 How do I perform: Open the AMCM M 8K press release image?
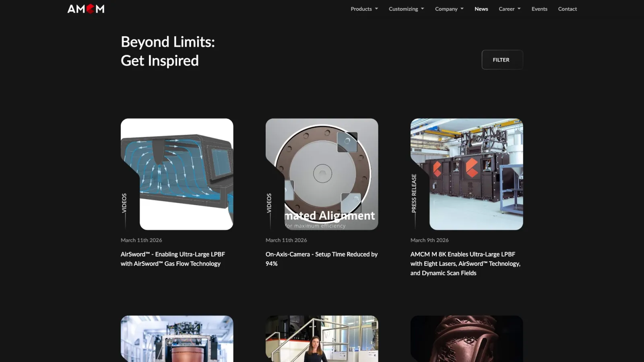467,174
